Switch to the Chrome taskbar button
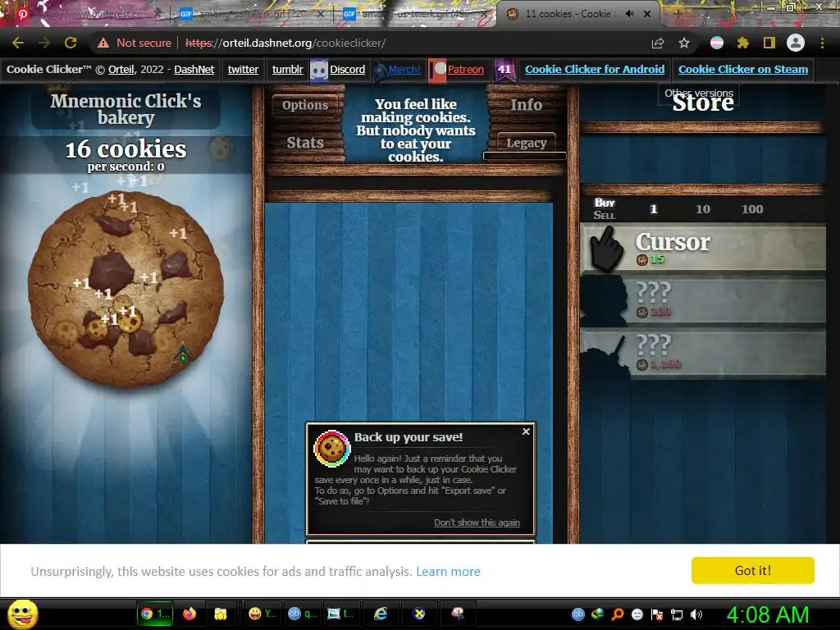The height and width of the screenshot is (630, 840). tap(155, 614)
